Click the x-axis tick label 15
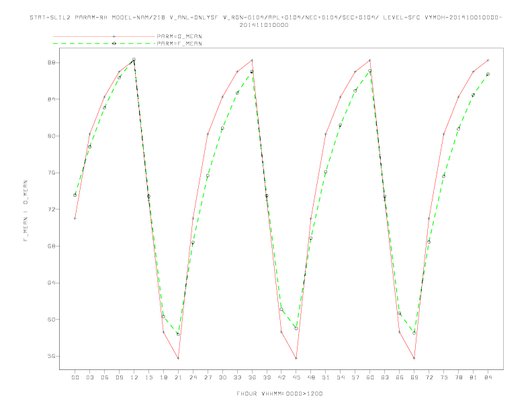 148,377
